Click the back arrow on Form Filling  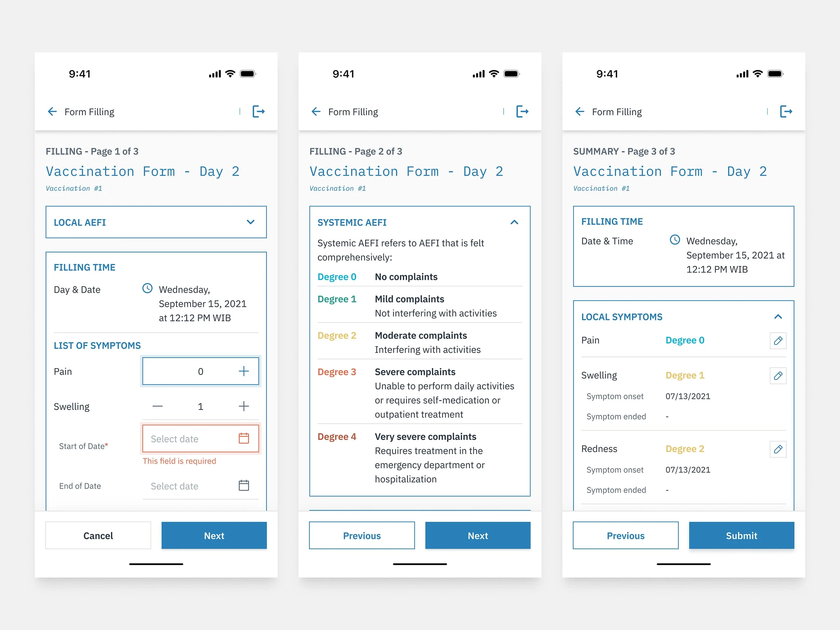tap(54, 111)
